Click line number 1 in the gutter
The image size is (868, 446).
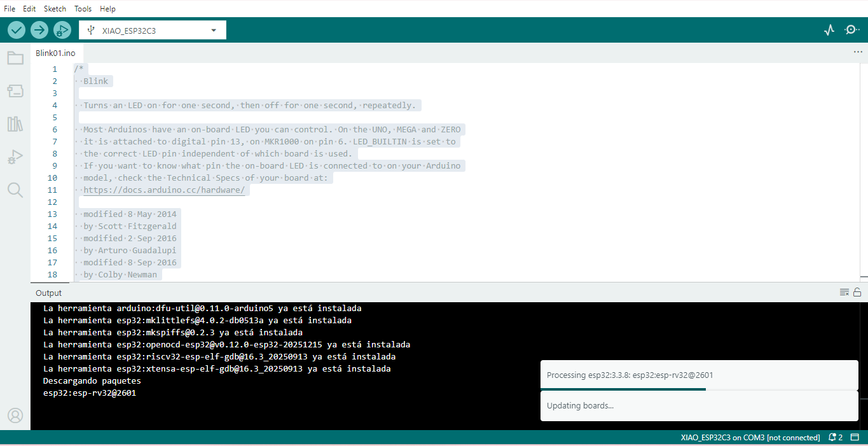point(55,69)
